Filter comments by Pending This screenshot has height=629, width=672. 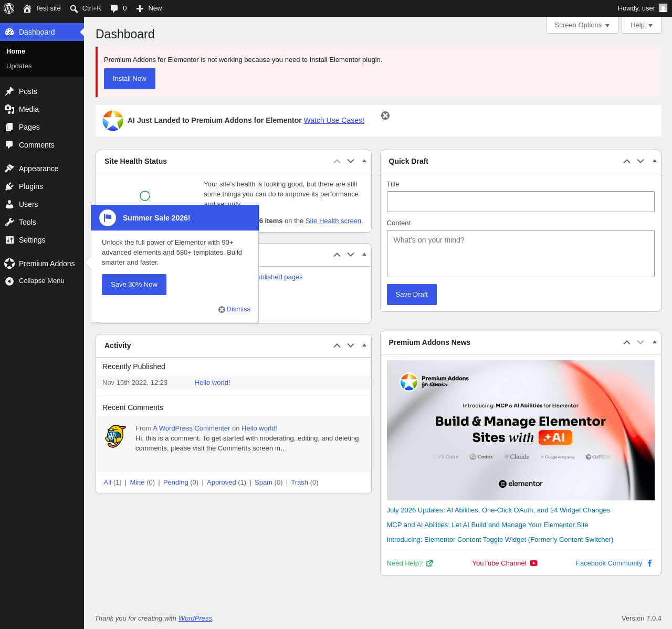(x=176, y=483)
